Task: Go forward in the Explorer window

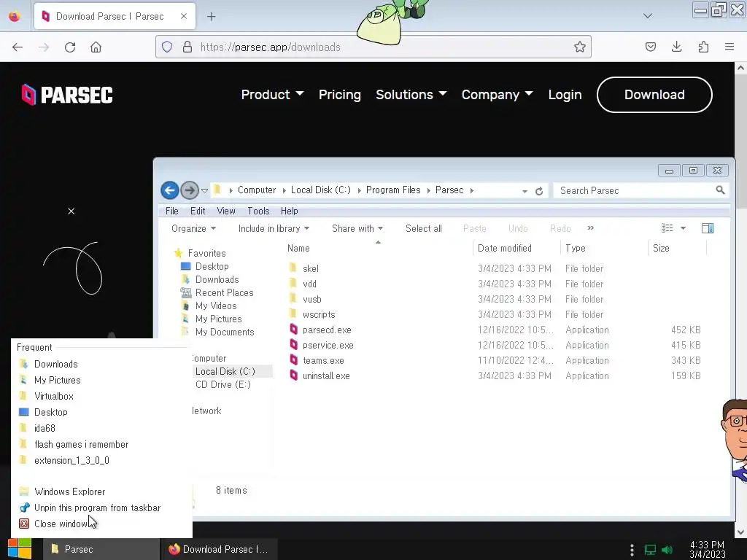Action: pos(190,190)
